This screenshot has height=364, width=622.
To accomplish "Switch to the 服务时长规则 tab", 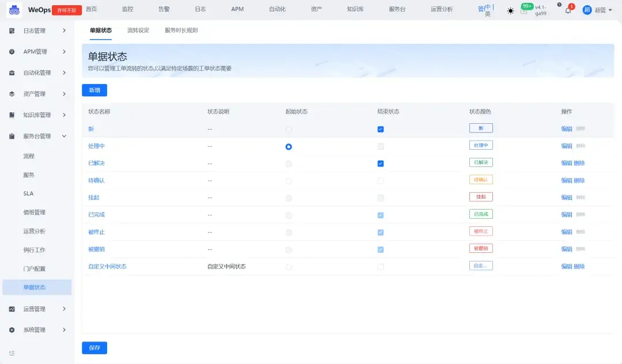I will tap(181, 30).
